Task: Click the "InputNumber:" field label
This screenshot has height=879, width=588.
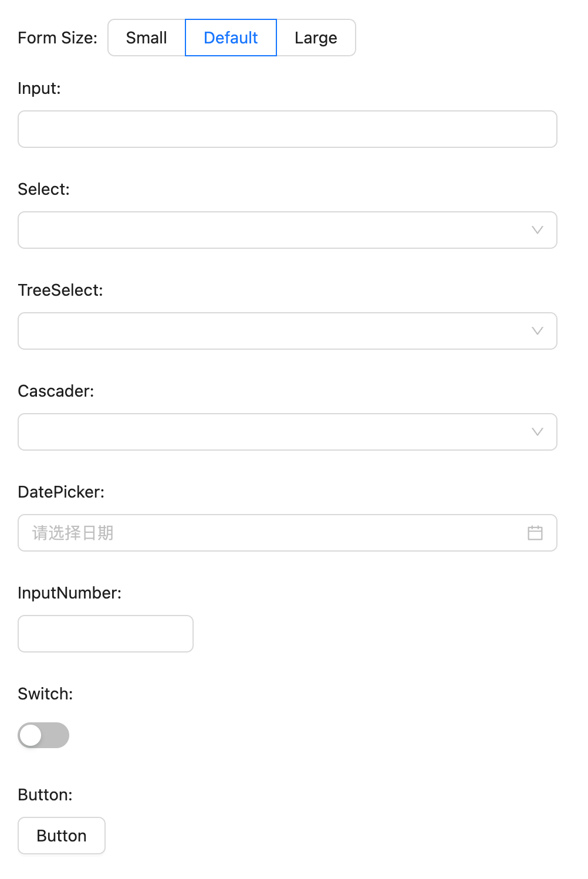Action: click(x=69, y=593)
